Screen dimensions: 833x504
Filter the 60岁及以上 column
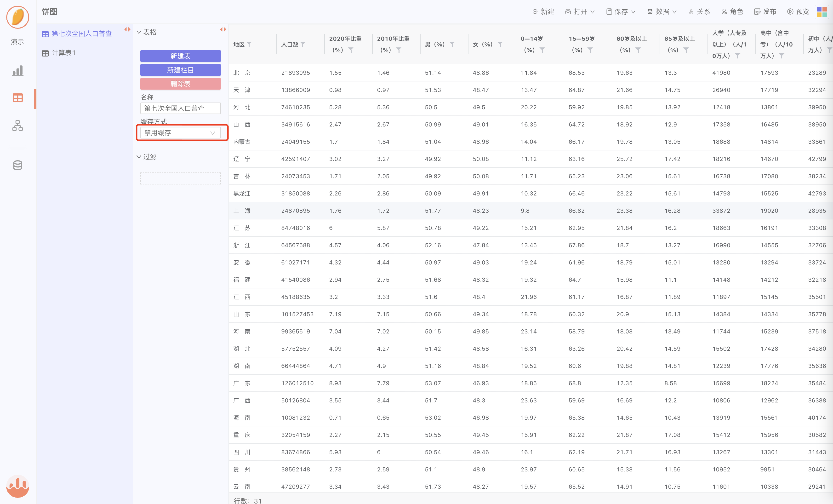[x=638, y=50]
